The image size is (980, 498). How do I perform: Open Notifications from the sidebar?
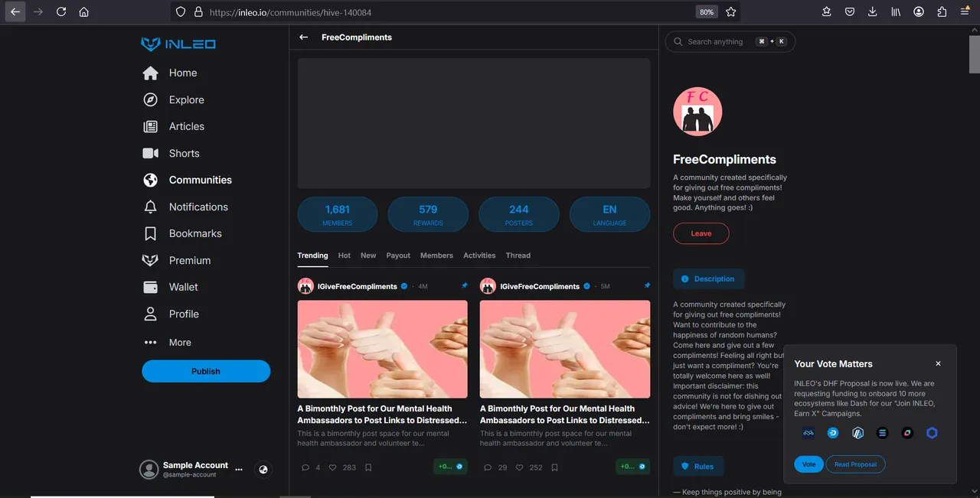[186, 207]
